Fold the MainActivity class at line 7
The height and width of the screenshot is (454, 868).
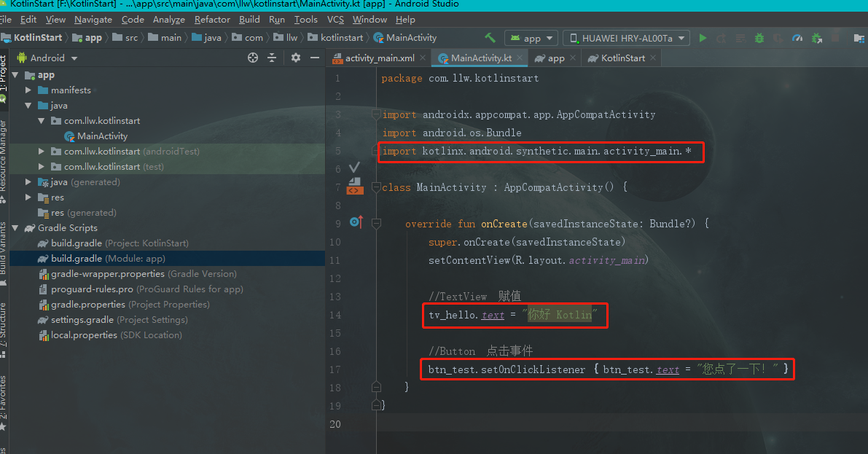coord(377,187)
